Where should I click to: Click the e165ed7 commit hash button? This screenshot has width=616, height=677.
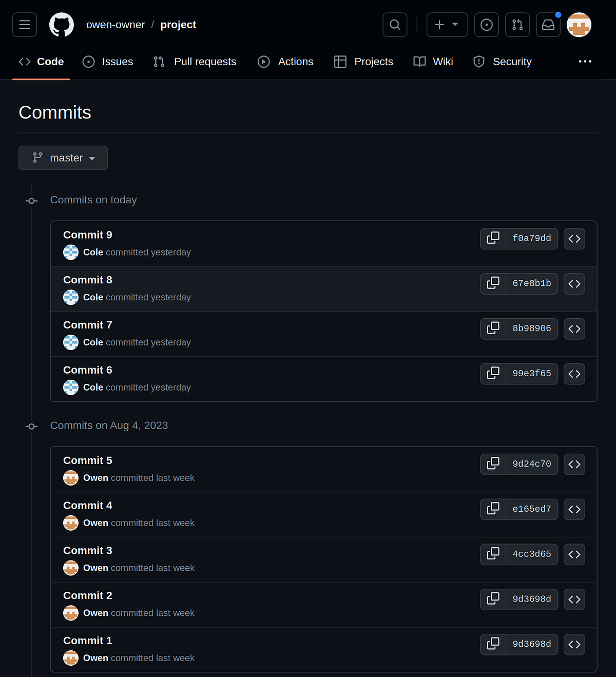coord(531,509)
